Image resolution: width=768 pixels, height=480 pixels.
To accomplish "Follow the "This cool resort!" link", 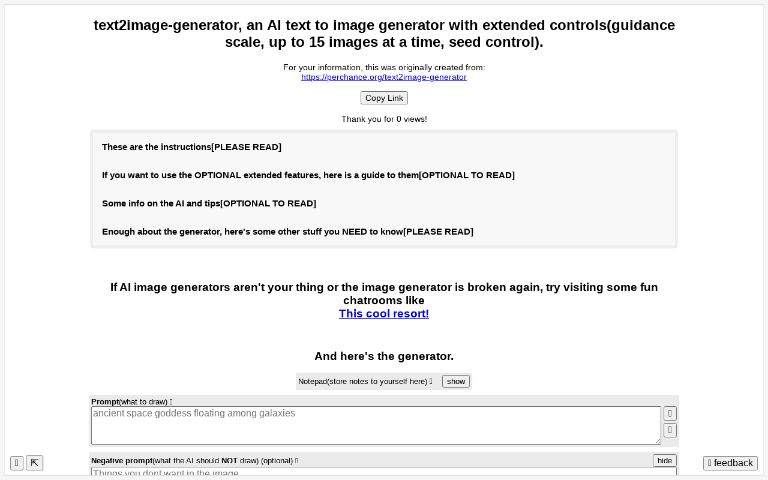I will pyautogui.click(x=384, y=313).
